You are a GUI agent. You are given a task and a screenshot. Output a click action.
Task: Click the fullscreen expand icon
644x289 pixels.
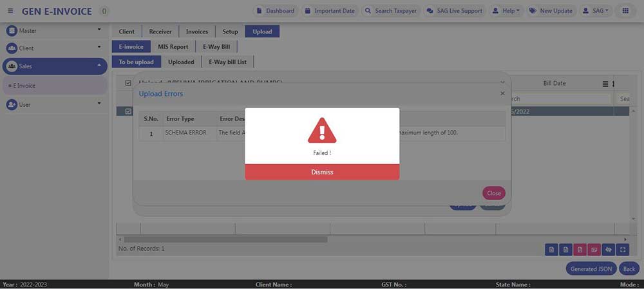pos(623,250)
